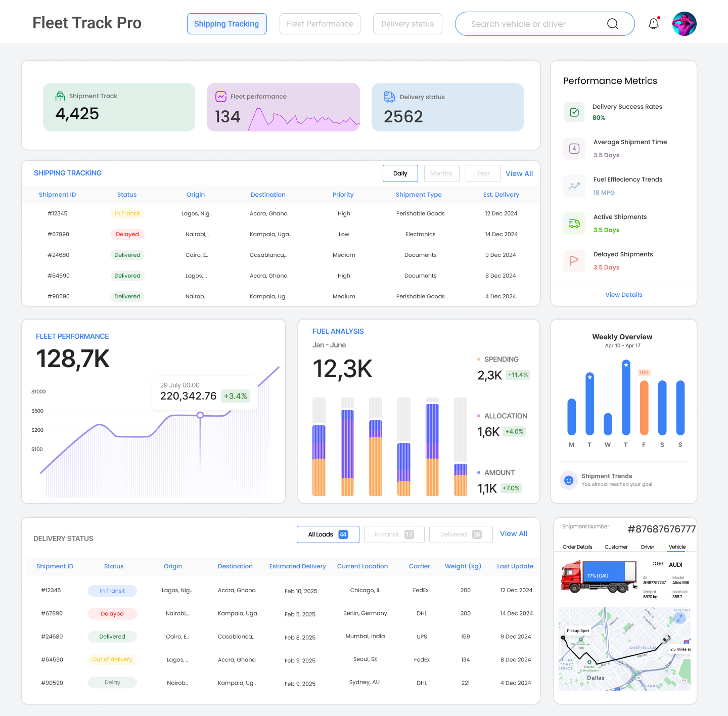Open the notification bell

654,23
